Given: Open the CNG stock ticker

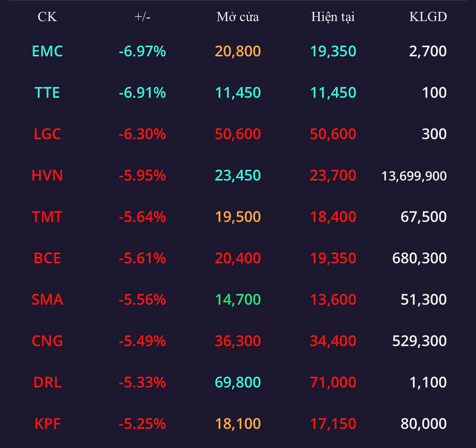Looking at the screenshot, I should 47,341.
